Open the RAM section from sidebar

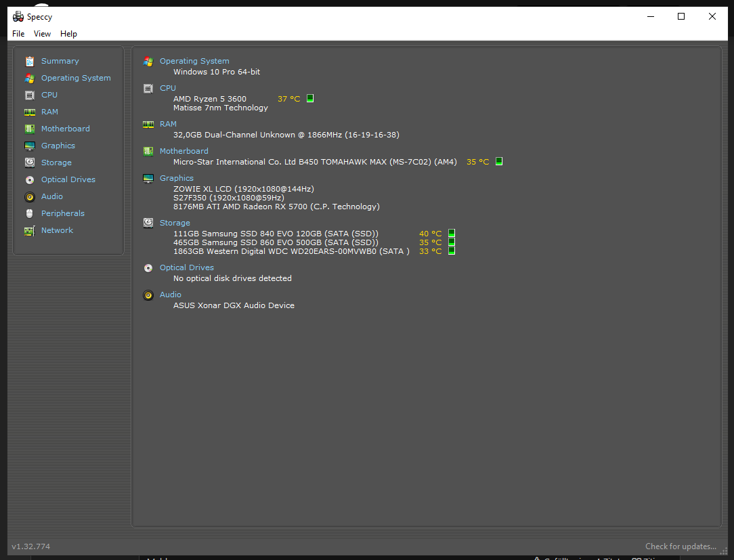[x=49, y=112]
